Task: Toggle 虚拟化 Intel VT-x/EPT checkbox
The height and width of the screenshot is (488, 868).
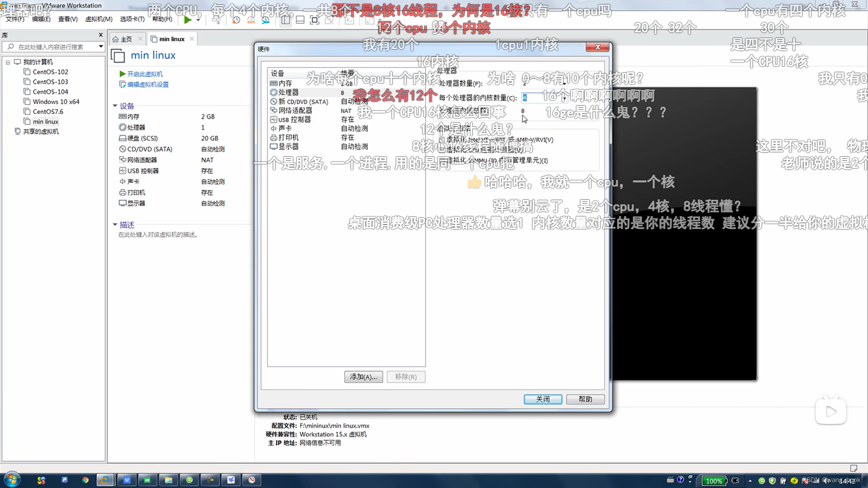Action: point(442,140)
